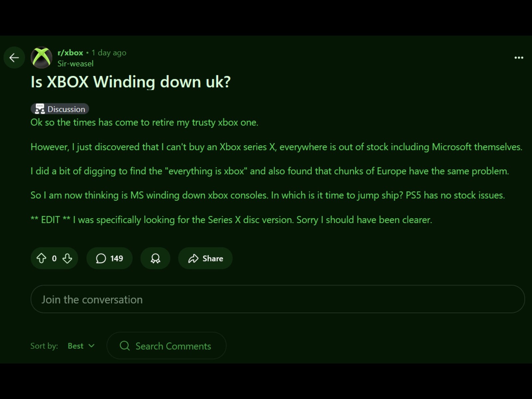Image resolution: width=532 pixels, height=399 pixels.
Task: Click the Discussion flair emoji icon
Action: point(40,109)
